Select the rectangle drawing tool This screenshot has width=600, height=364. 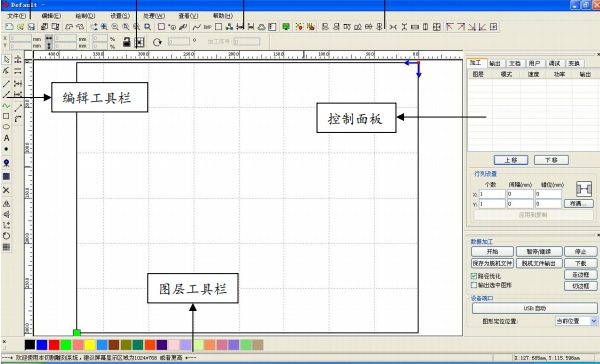click(6, 116)
